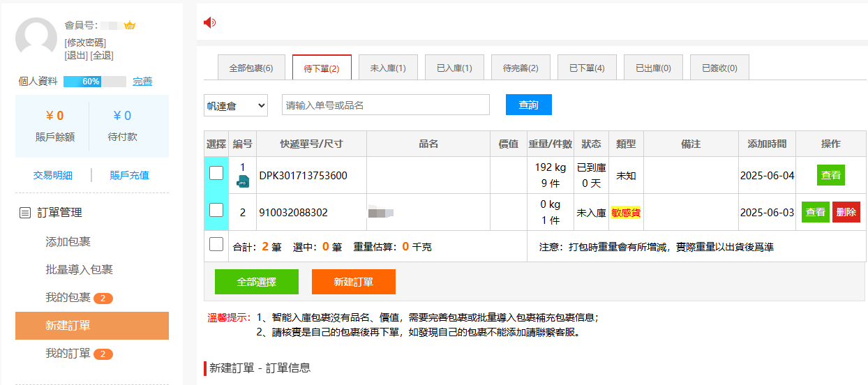The width and height of the screenshot is (868, 385).
Task: Switch to the 已入庫(1) tab
Action: coord(454,68)
